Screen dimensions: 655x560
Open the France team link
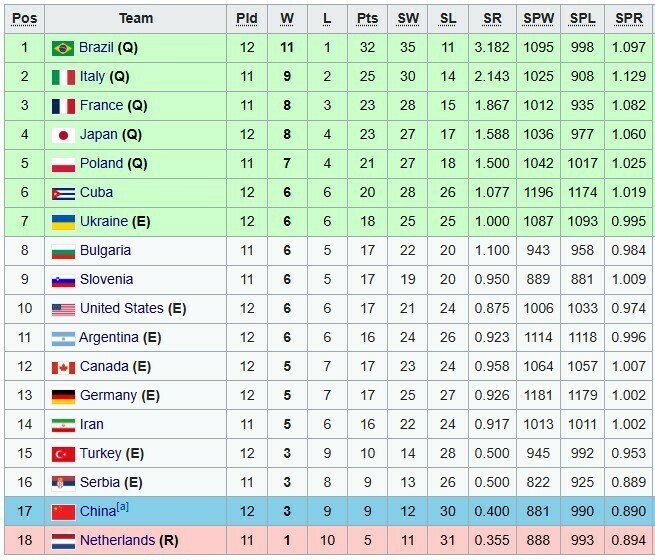pyautogui.click(x=102, y=105)
